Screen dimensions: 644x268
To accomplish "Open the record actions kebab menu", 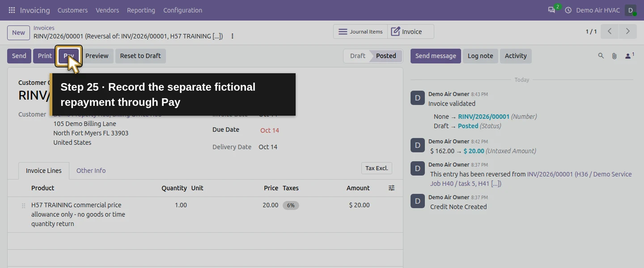I will pos(232,36).
